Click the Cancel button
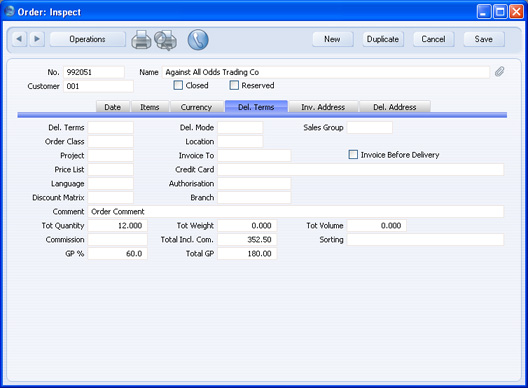Viewport: 528px width, 388px height. tap(433, 39)
